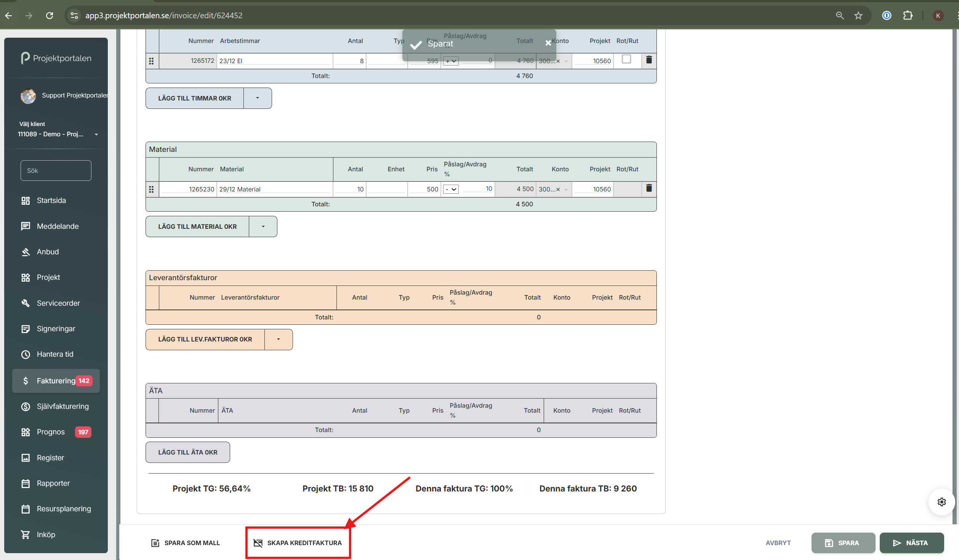959x560 pixels.
Task: Expand Lägg till timmar dropdown arrow
Action: pyautogui.click(x=258, y=98)
